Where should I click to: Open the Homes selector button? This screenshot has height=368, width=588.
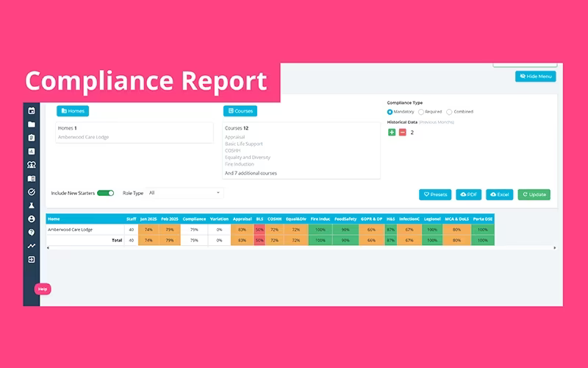click(x=73, y=111)
